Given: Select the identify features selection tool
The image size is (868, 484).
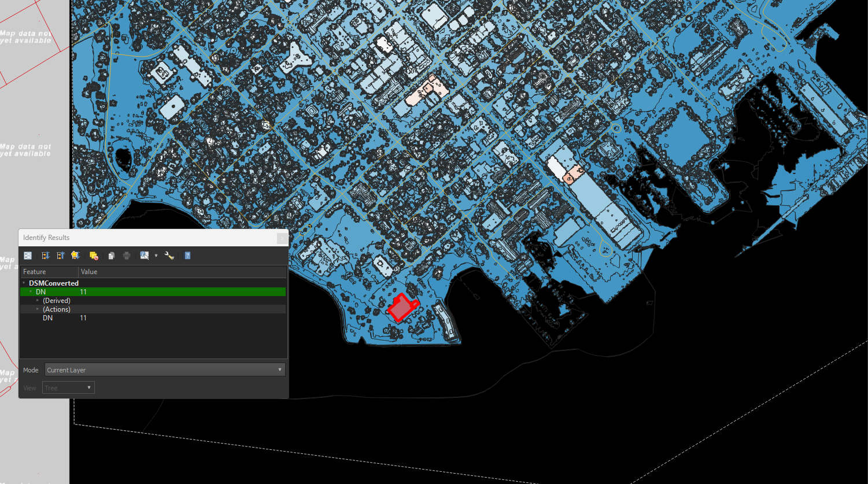Looking at the screenshot, I should click(x=145, y=256).
